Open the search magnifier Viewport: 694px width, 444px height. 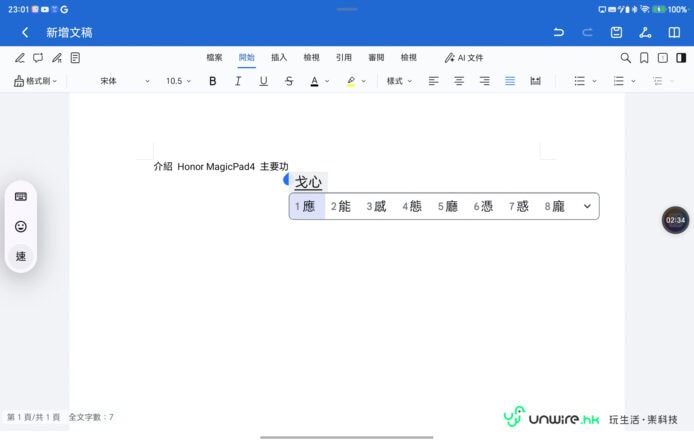click(625, 58)
